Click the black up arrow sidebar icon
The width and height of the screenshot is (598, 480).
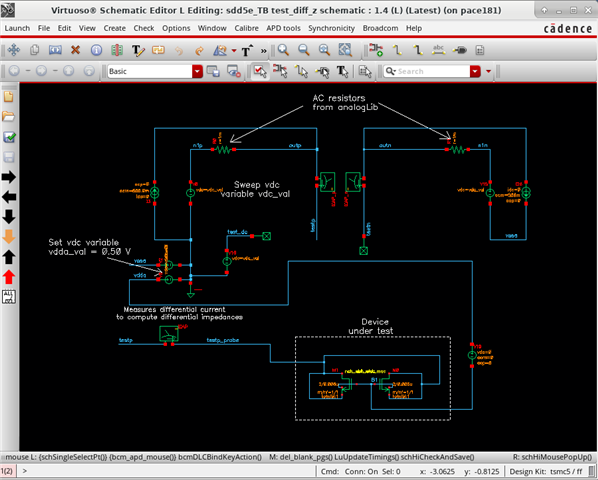click(x=9, y=257)
